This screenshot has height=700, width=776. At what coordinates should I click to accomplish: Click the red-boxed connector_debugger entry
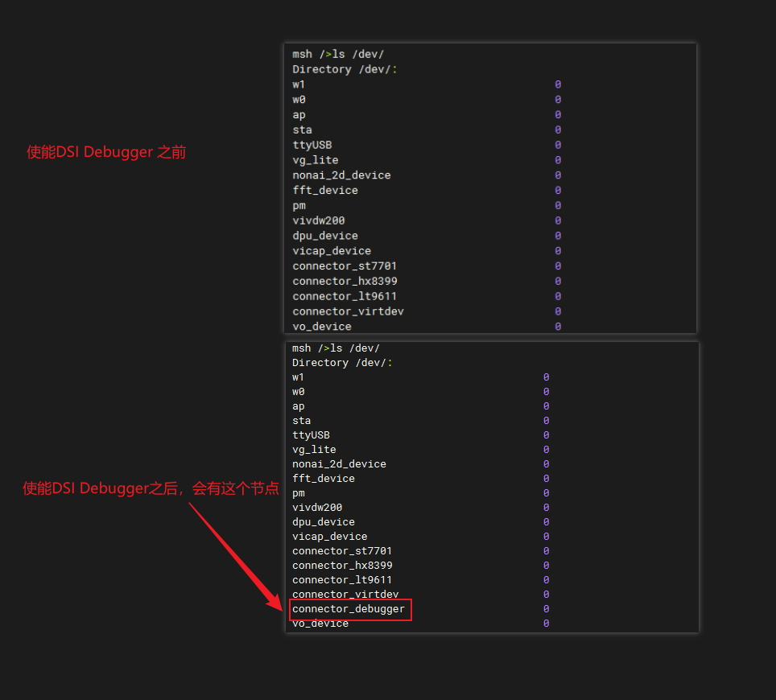pyautogui.click(x=349, y=609)
